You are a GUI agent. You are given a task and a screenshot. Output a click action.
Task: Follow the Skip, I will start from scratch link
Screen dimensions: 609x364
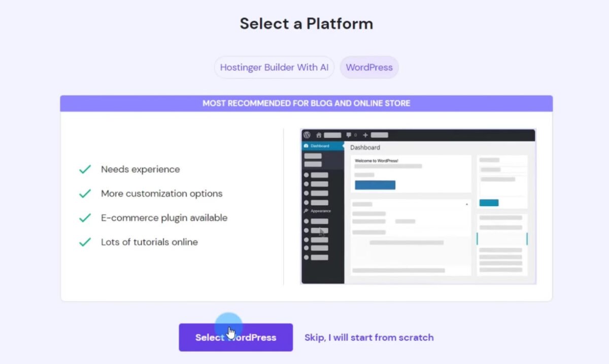coord(369,337)
